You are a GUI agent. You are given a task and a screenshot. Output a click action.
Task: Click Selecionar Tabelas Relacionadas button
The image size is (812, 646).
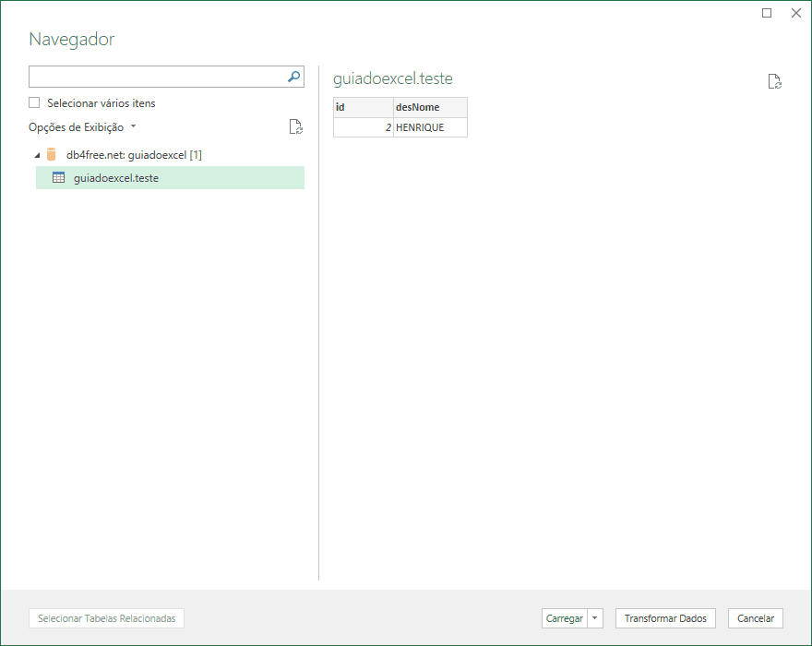pos(107,618)
